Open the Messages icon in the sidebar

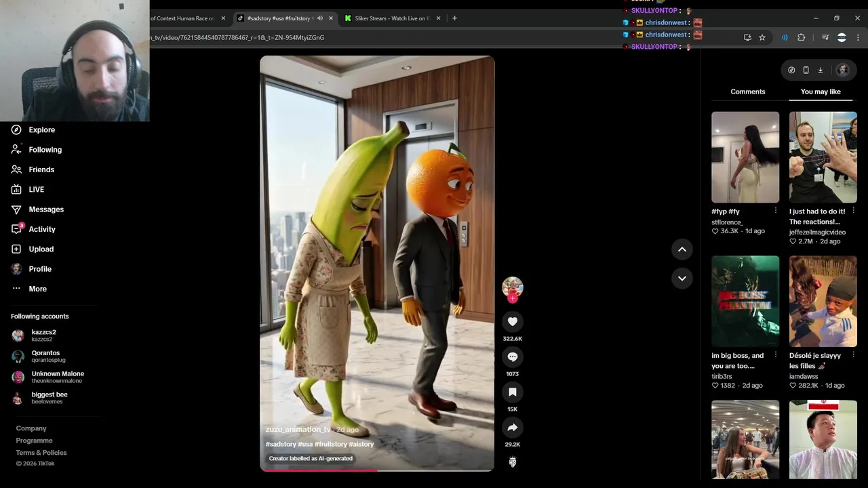16,209
